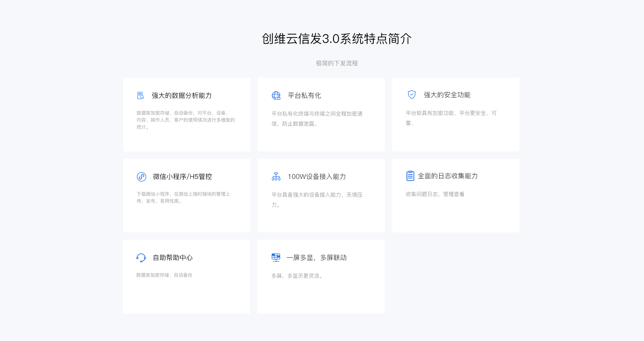
Task: Open the 强大的数据分析能力 heading
Action: tap(181, 95)
